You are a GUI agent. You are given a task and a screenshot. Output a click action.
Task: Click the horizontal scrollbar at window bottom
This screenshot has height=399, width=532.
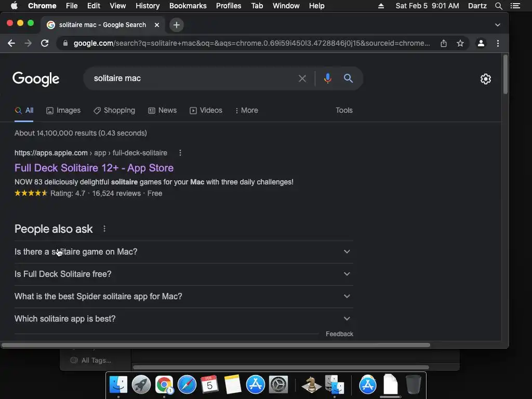tap(216, 345)
